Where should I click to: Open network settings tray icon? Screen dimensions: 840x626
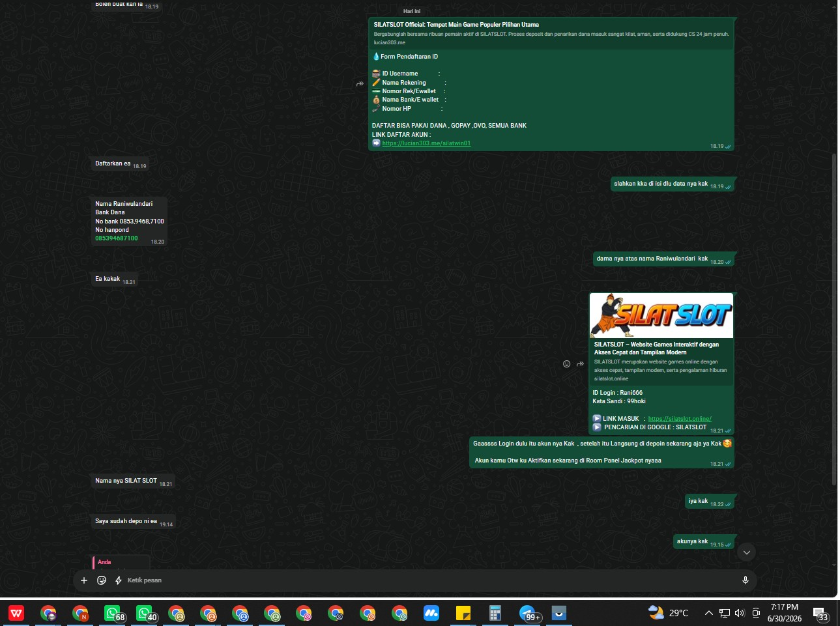tap(725, 613)
